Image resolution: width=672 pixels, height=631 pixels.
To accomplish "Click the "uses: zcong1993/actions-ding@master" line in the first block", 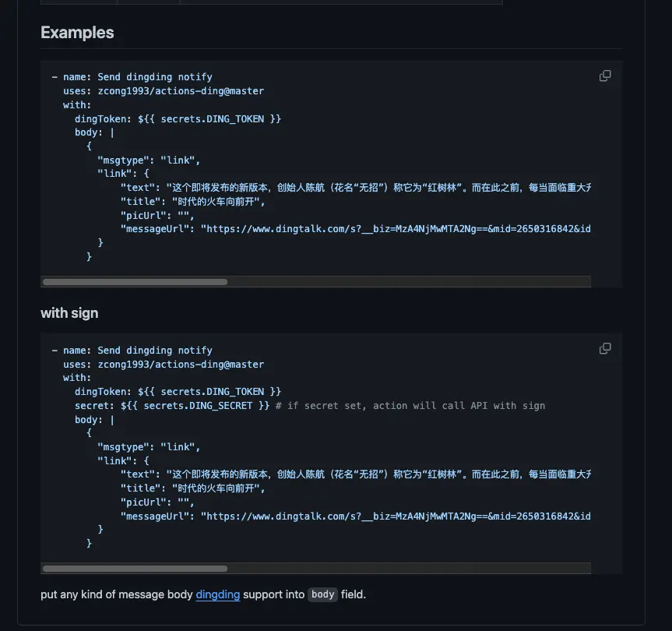I will (x=163, y=91).
